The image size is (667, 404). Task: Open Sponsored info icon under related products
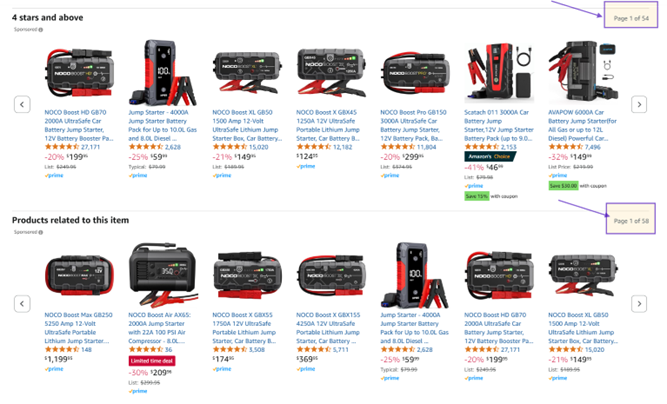tap(41, 232)
